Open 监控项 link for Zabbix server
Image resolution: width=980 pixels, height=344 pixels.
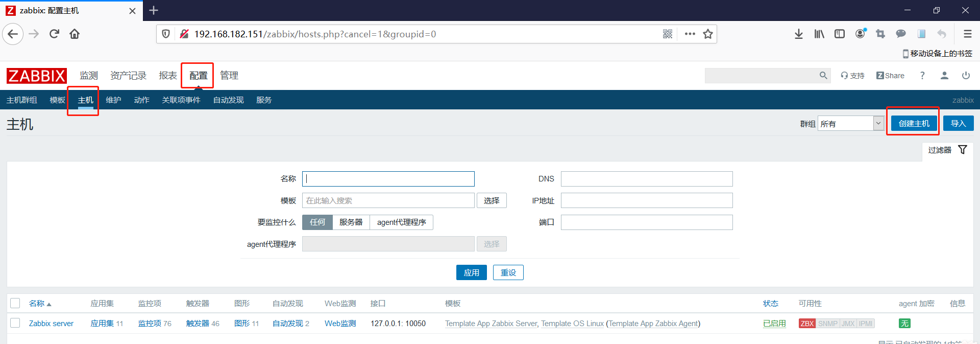tap(150, 324)
